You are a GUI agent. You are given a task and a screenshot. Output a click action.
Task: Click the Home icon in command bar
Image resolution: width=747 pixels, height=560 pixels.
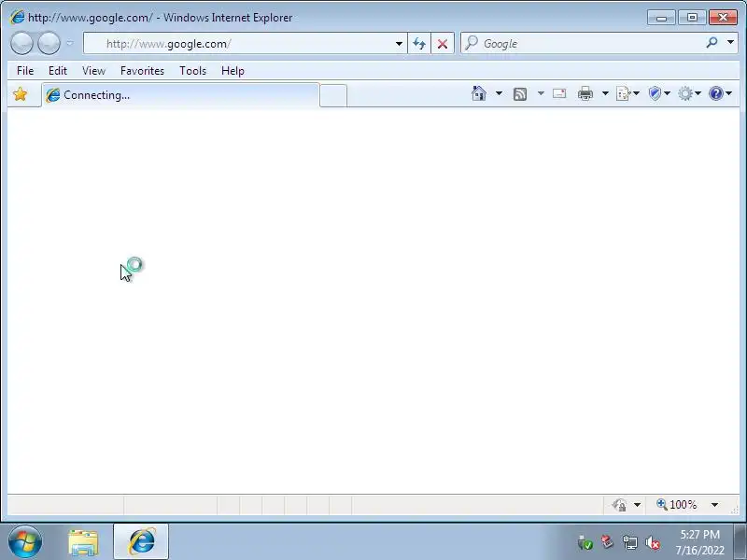(479, 93)
